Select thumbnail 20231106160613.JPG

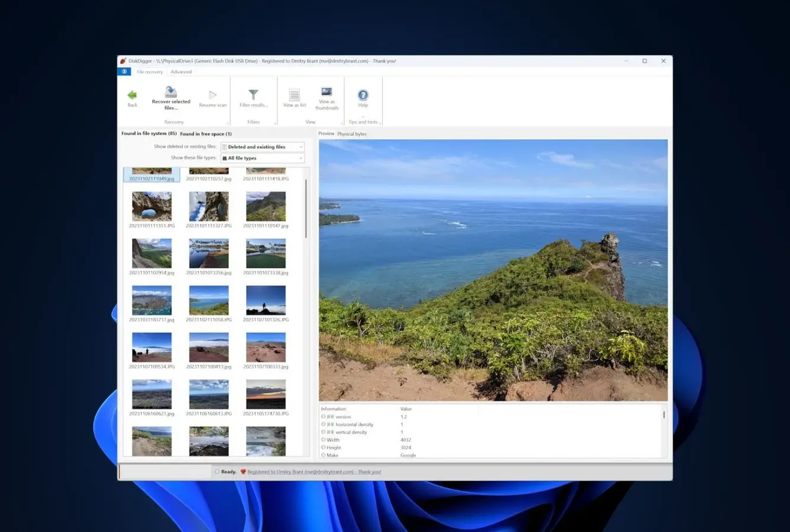click(x=209, y=398)
